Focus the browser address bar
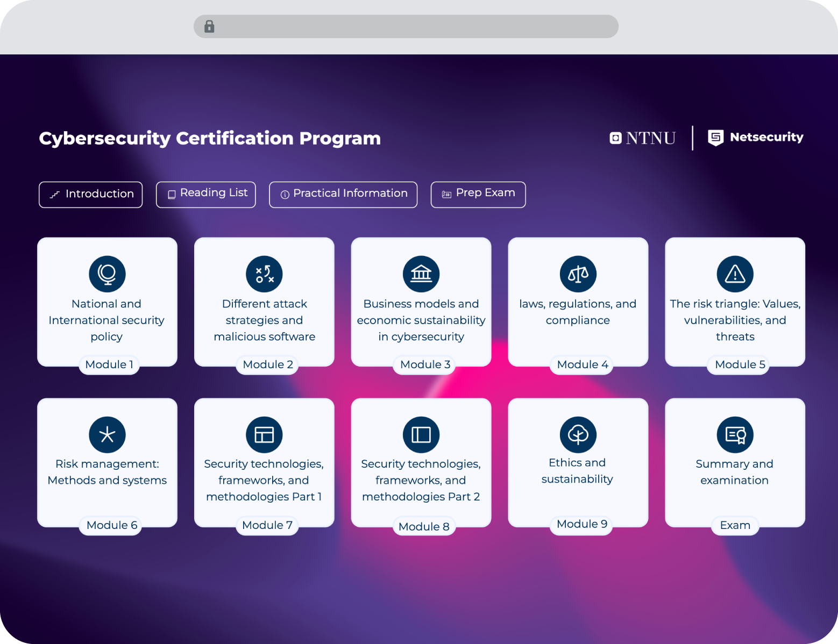 pos(406,26)
